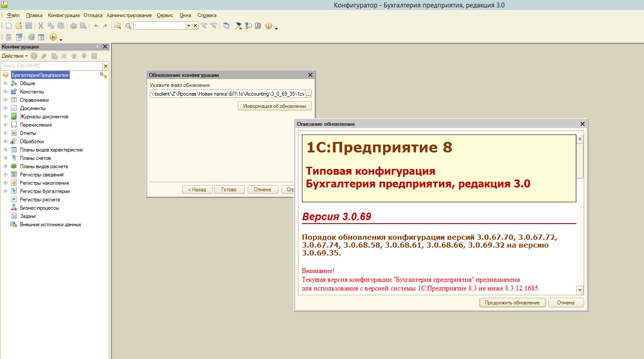The image size is (644, 359).
Task: Browse for update file with ... button
Action: (308, 94)
